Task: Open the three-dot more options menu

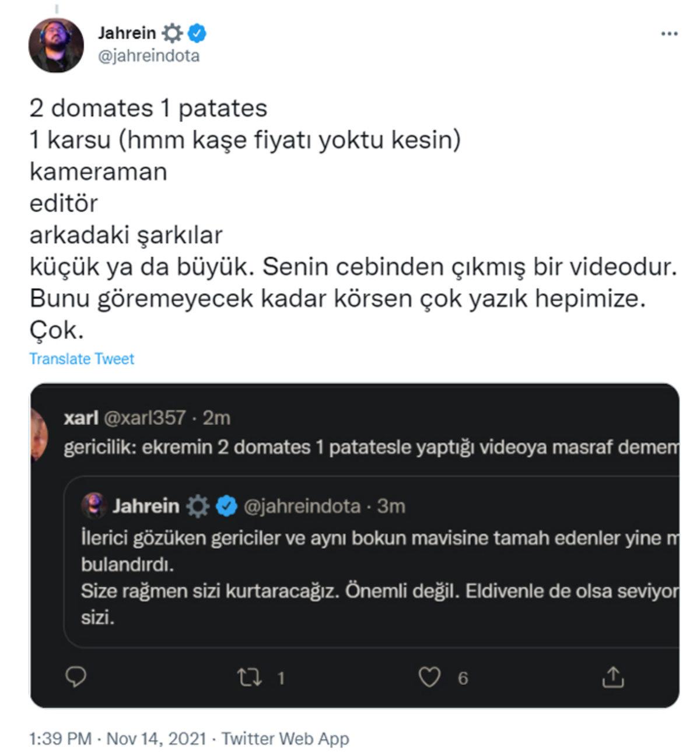Action: point(668,33)
